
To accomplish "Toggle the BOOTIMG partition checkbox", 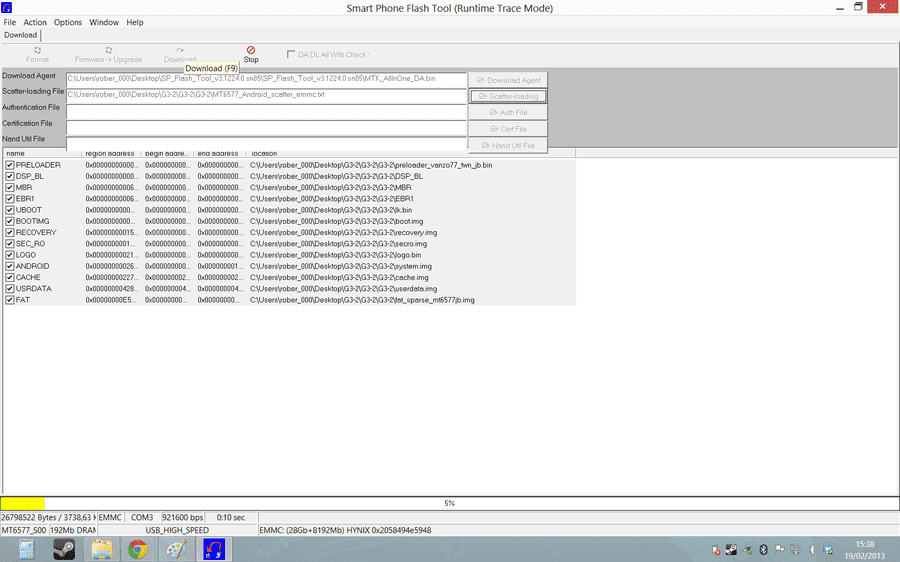I will (x=10, y=221).
